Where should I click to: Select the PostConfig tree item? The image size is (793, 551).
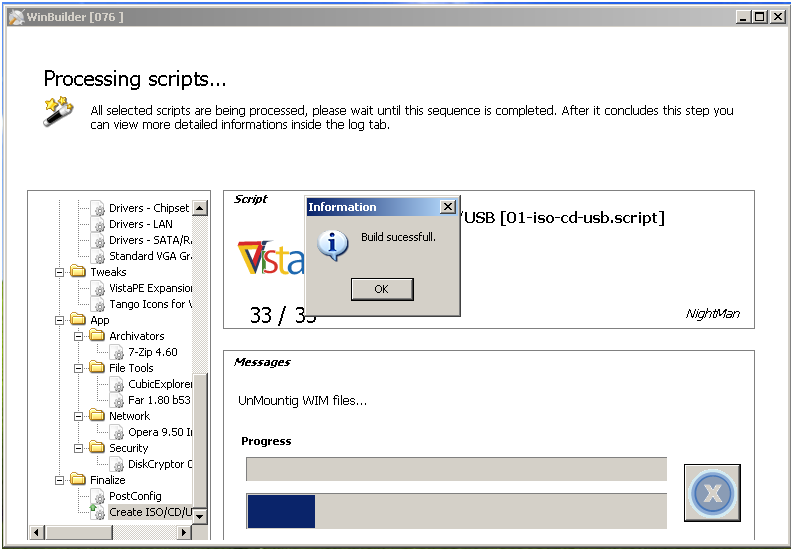(135, 496)
